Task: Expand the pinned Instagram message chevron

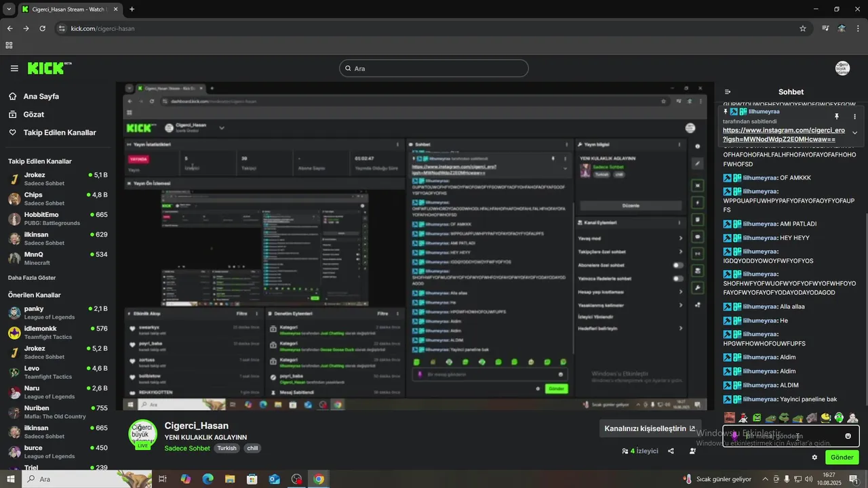Action: (854, 133)
